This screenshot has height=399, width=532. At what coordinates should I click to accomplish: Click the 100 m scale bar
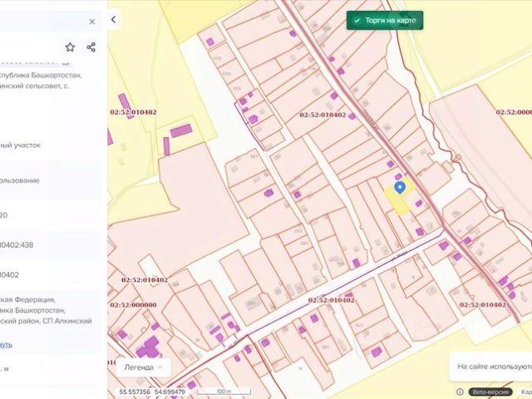point(224,392)
